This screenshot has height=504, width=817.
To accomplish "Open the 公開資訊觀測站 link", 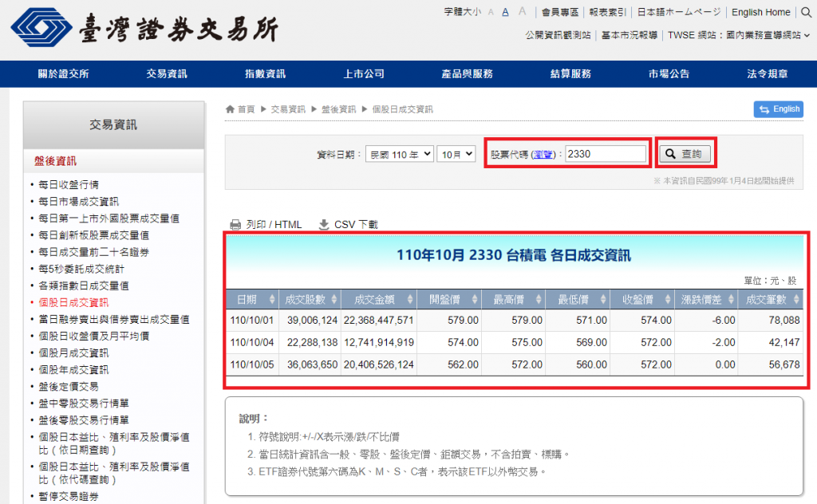I will [558, 35].
